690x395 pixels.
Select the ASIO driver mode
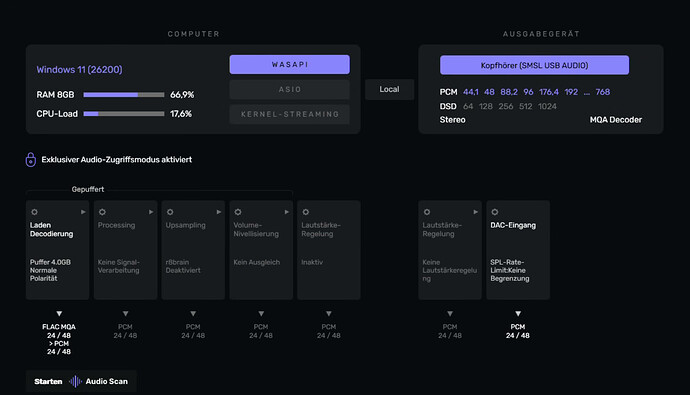click(x=290, y=89)
